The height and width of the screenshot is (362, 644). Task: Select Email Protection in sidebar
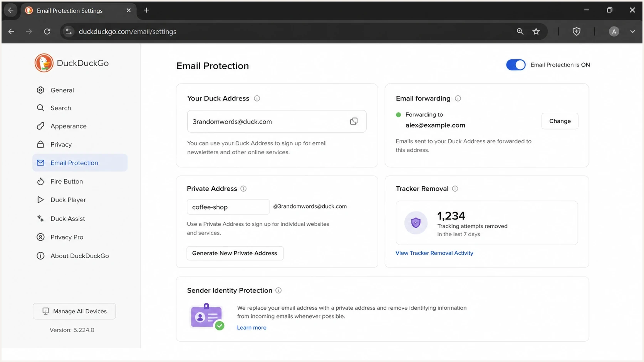pyautogui.click(x=80, y=163)
